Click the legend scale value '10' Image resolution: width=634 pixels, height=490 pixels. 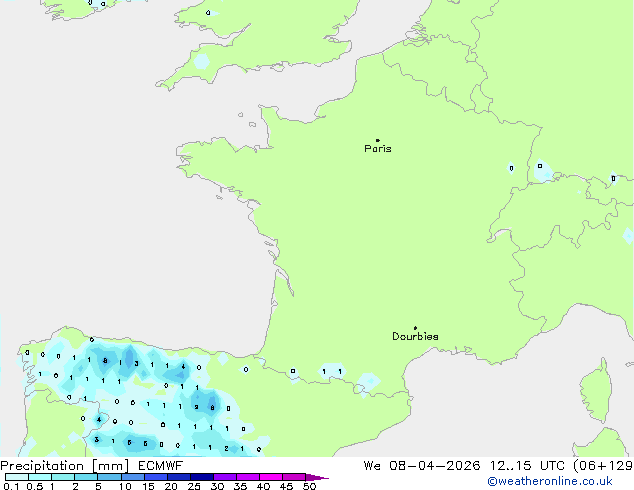pos(125,486)
